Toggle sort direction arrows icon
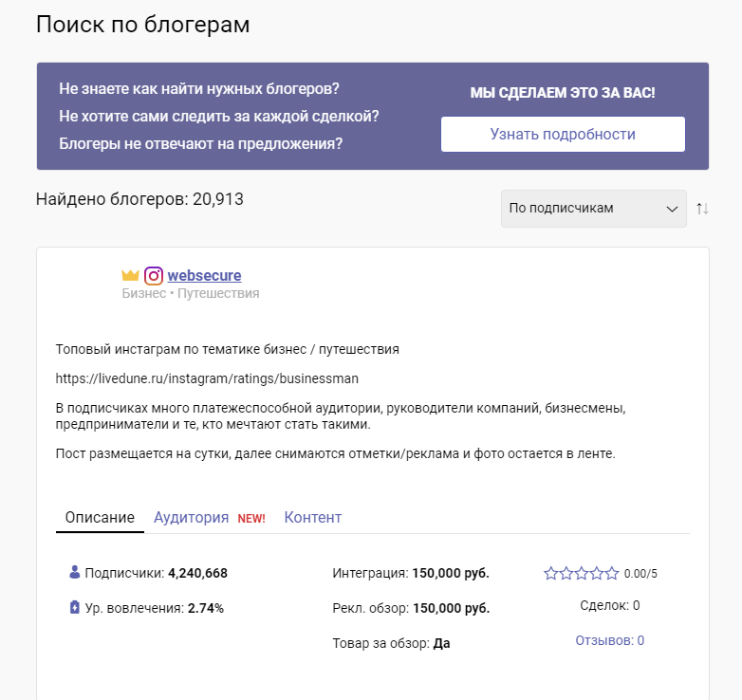The image size is (742, 700). pos(702,209)
